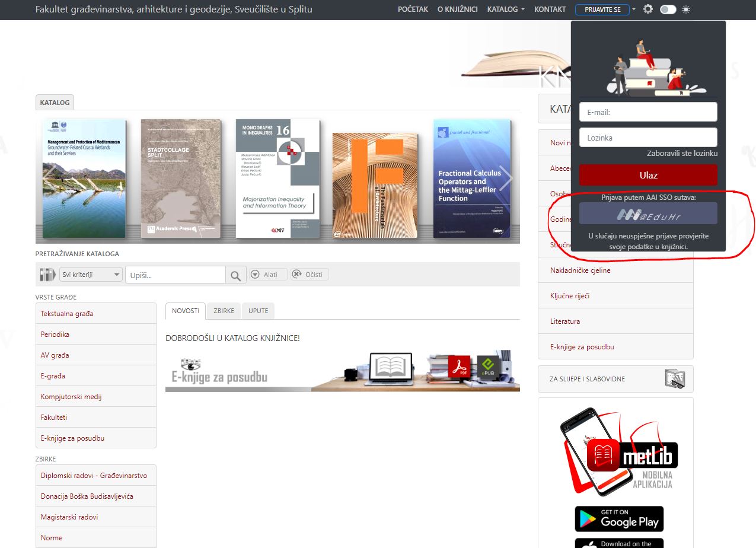Switch to the UPUTE tab

click(x=258, y=311)
